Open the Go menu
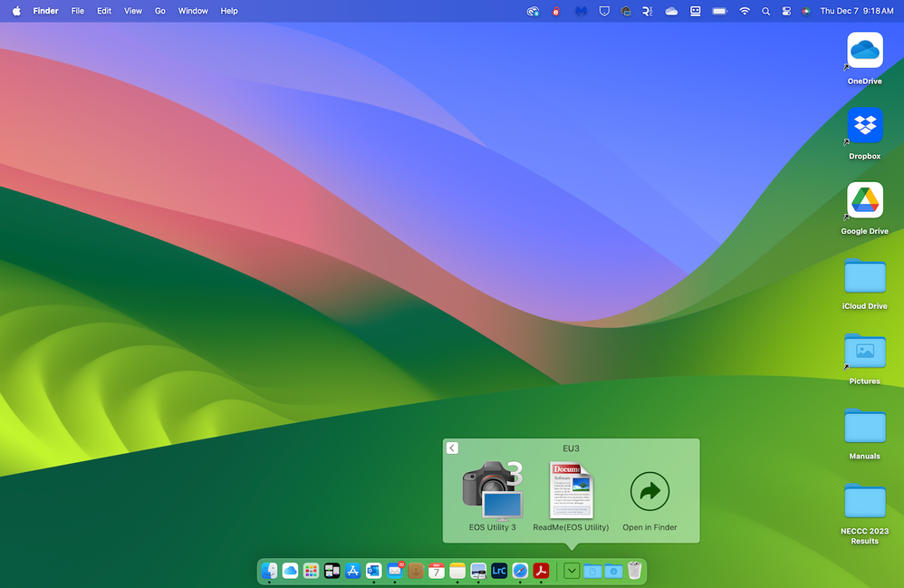This screenshot has height=588, width=904. tap(160, 11)
